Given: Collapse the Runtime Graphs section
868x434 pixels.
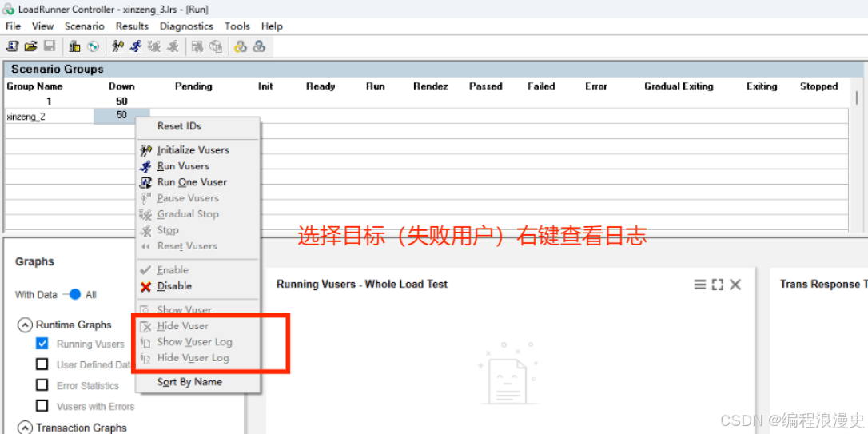Looking at the screenshot, I should tap(25, 325).
